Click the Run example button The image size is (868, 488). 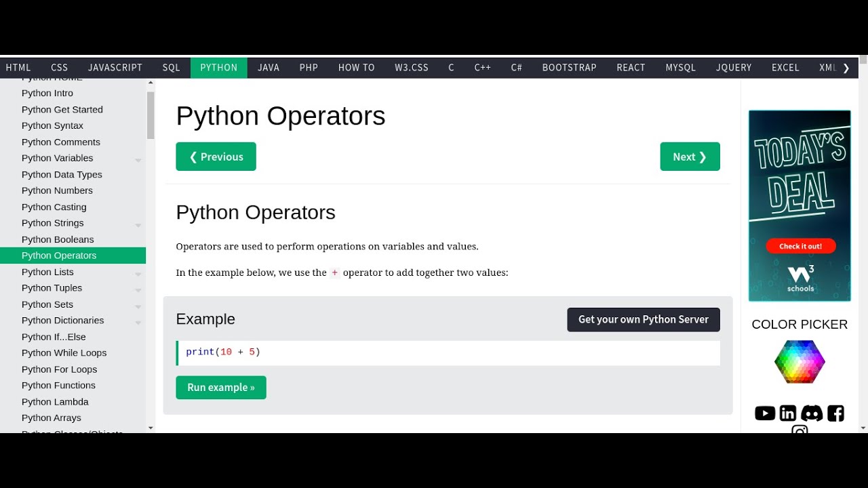[221, 388]
